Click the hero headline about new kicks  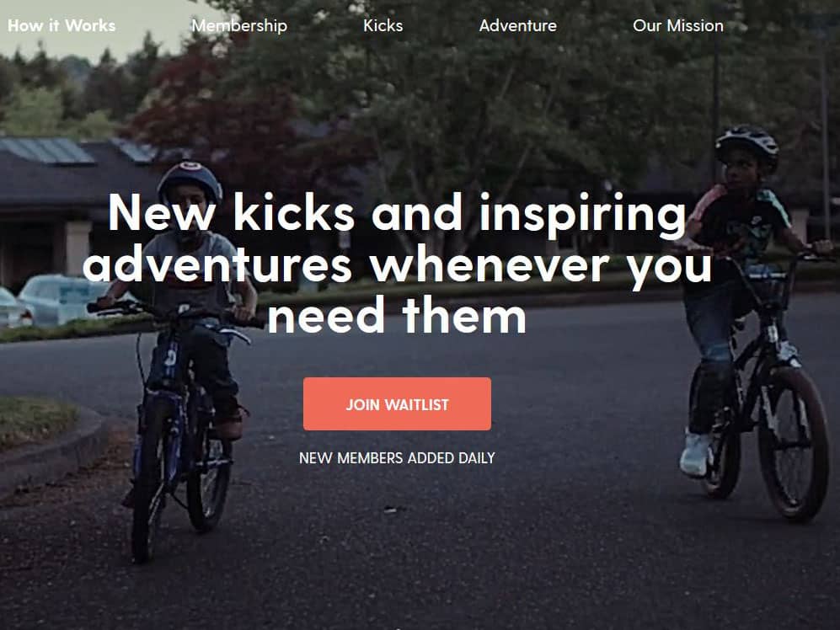coord(397,264)
